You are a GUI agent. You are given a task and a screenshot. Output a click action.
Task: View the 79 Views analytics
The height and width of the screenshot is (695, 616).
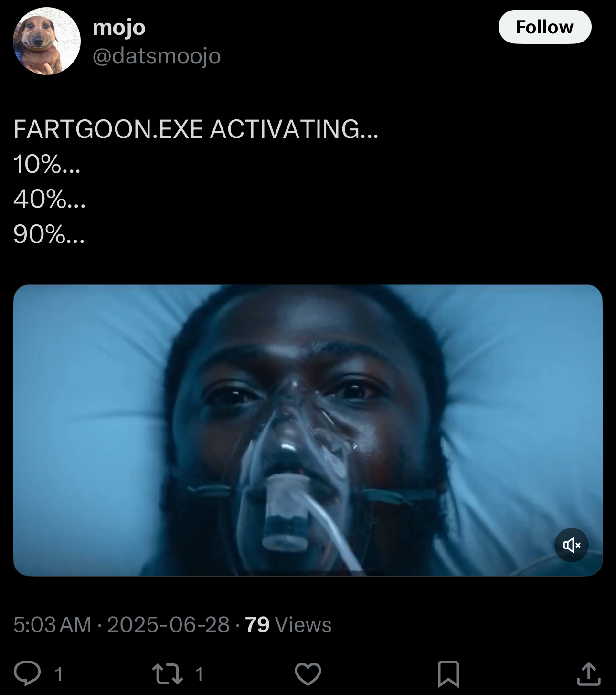coord(288,624)
